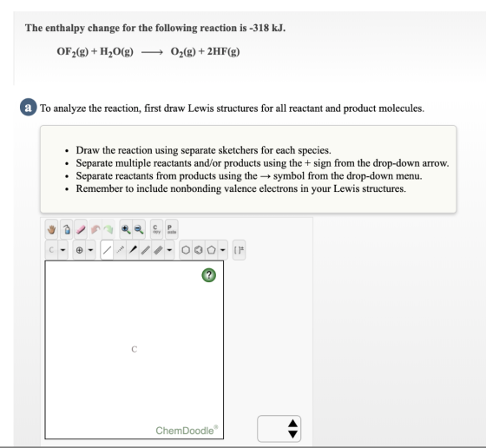Open the reaction symbol selector below the sketcher
This screenshot has height=448, width=486.
pyautogui.click(x=279, y=429)
